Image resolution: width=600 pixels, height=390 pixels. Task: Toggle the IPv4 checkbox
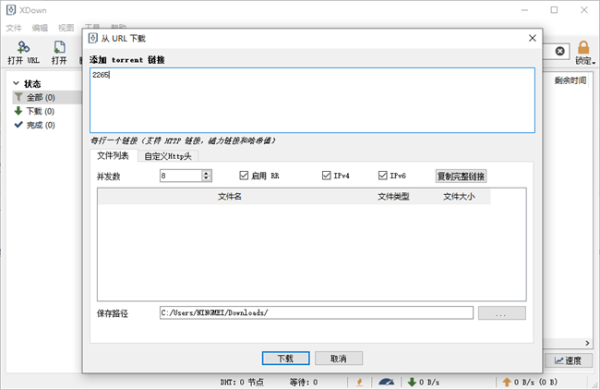326,175
